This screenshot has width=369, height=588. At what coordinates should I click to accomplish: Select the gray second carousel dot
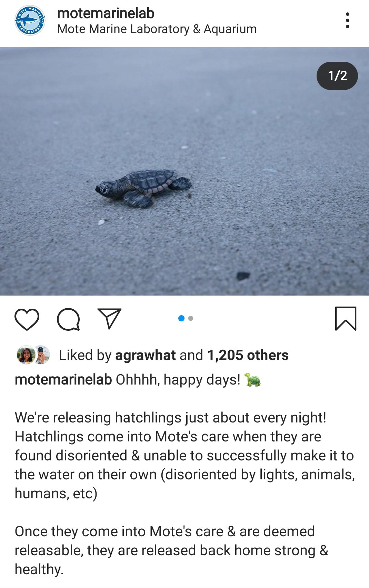click(x=191, y=318)
